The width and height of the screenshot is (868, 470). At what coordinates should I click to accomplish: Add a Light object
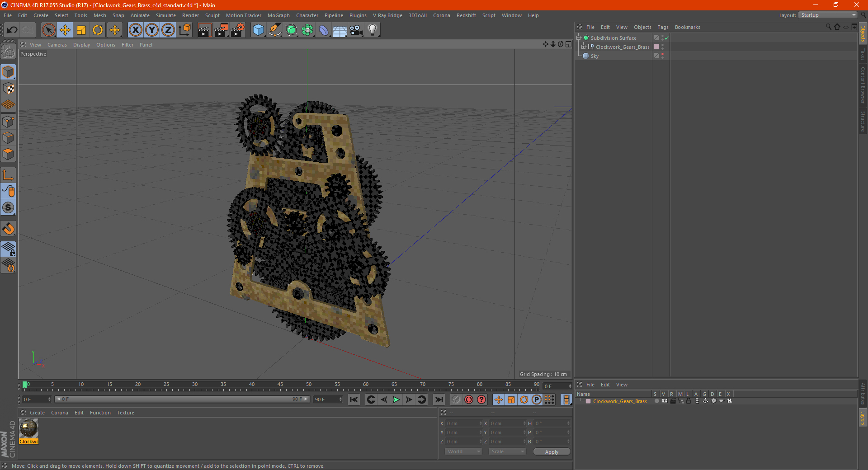click(373, 30)
